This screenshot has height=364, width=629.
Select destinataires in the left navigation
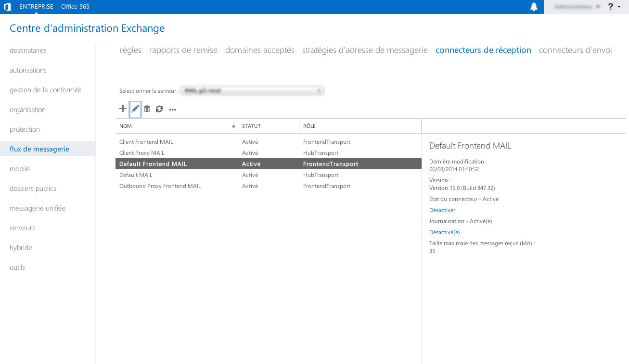(x=28, y=50)
